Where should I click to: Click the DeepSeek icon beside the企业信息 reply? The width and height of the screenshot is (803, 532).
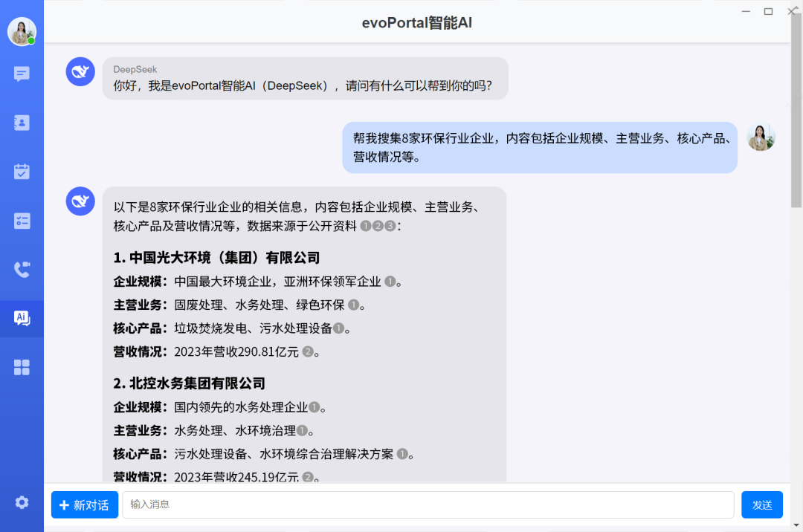(80, 201)
